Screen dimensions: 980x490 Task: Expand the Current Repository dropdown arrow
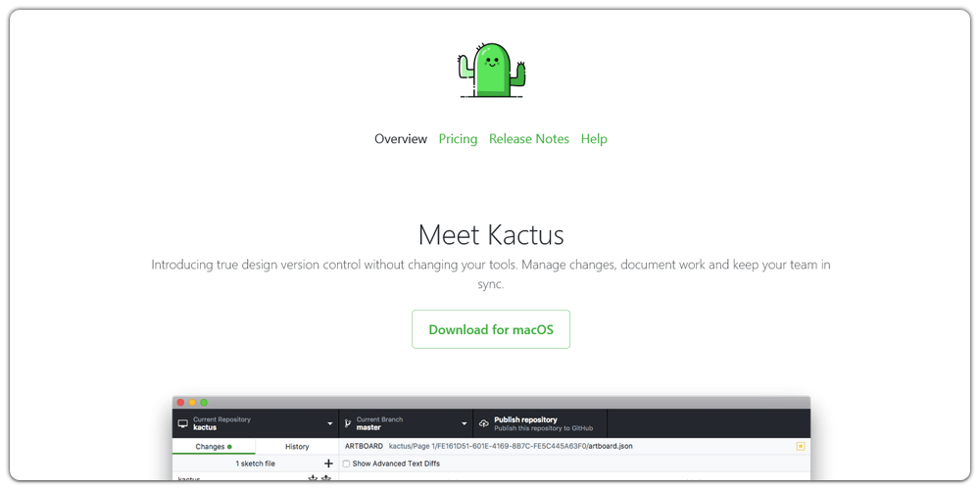coord(330,423)
